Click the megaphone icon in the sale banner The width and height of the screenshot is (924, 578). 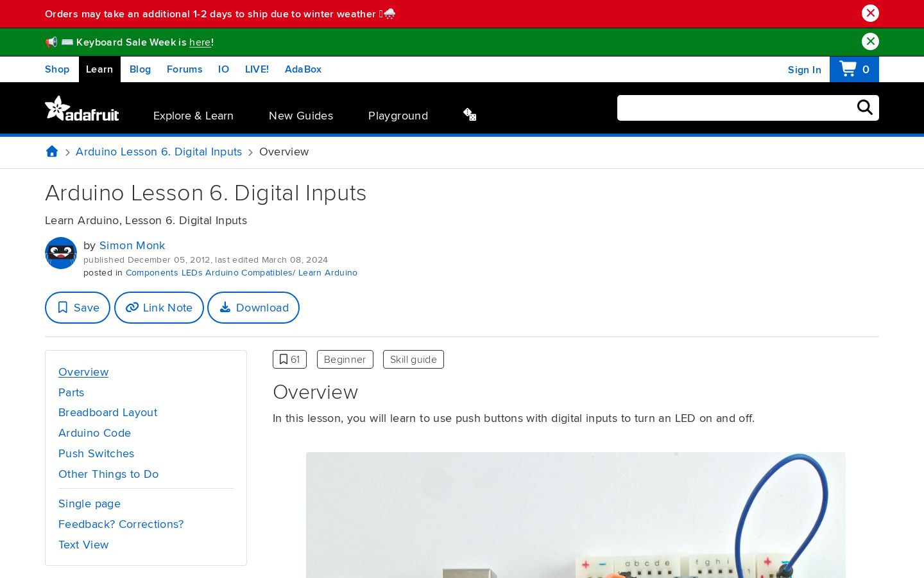51,42
